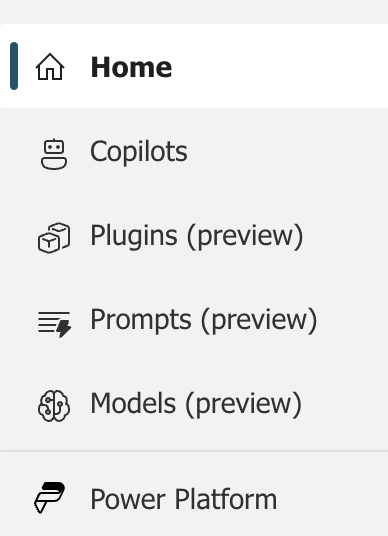
Task: Select the robot Copilots icon
Action: (54, 154)
